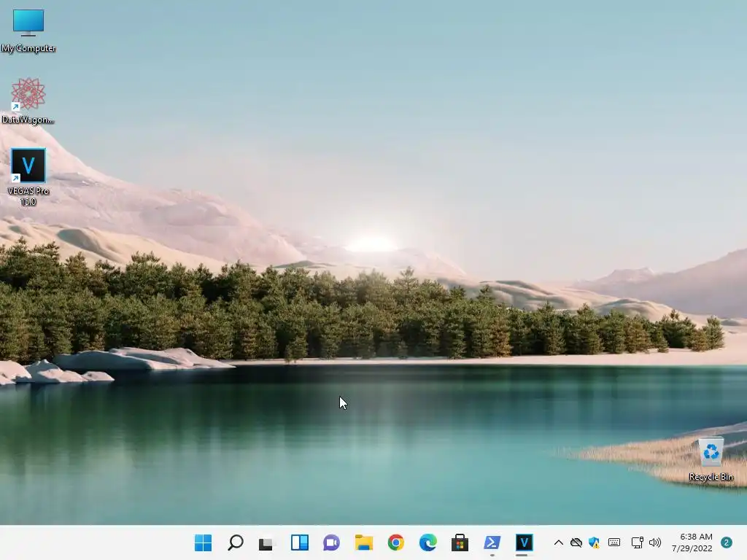Select the VEGAS Pro 15.0 desktop shortcut

[28, 176]
